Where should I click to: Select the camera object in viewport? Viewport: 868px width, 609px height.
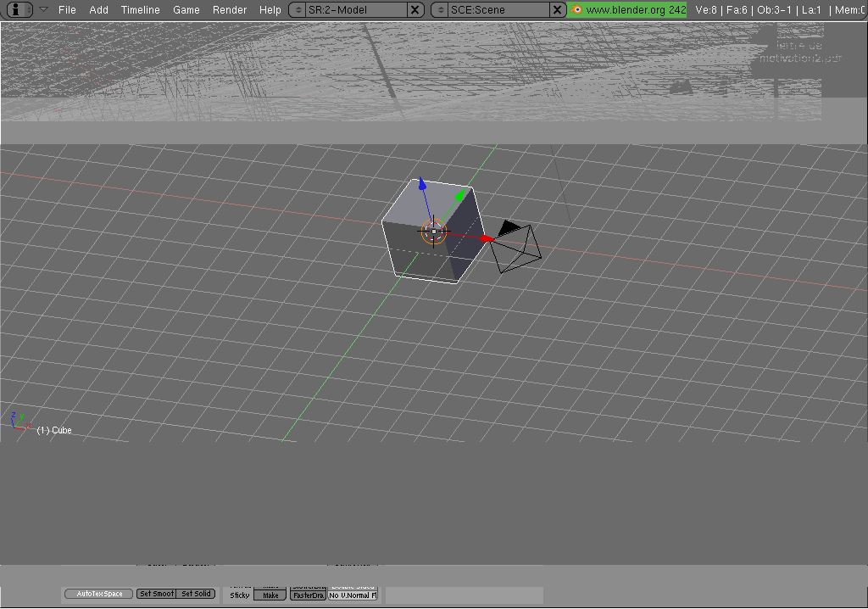(x=515, y=249)
